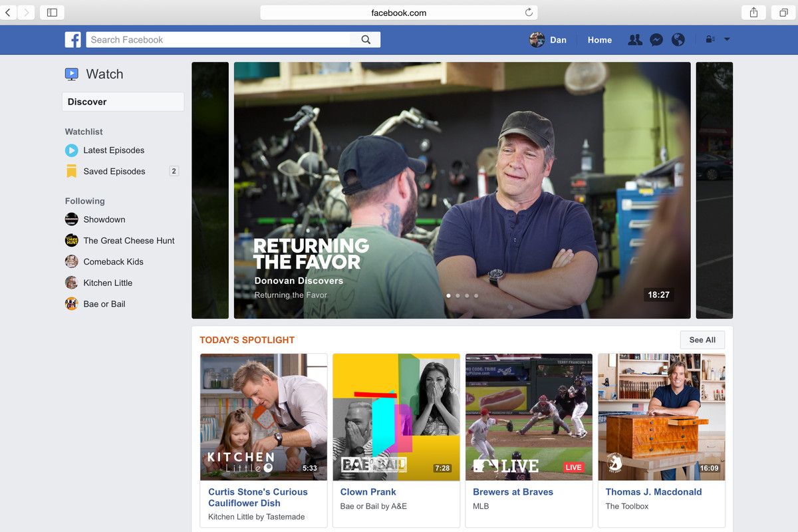
Task: Open the Friend Requests icon
Action: tap(635, 40)
